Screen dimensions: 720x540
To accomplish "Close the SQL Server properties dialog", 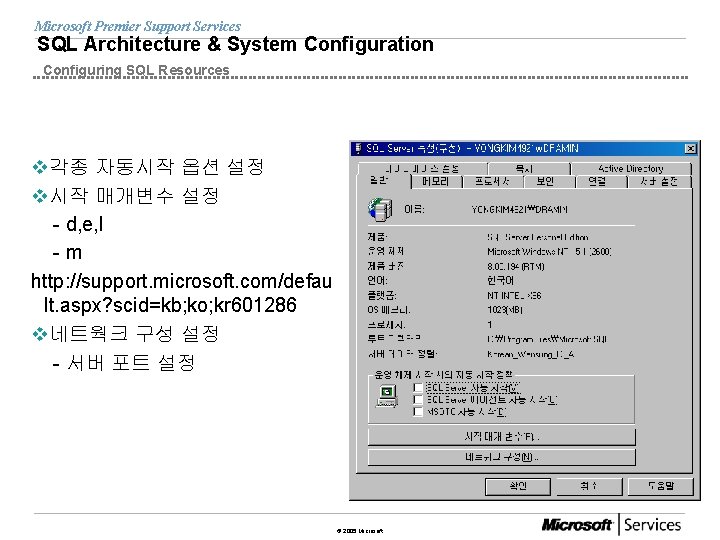I will click(x=690, y=148).
